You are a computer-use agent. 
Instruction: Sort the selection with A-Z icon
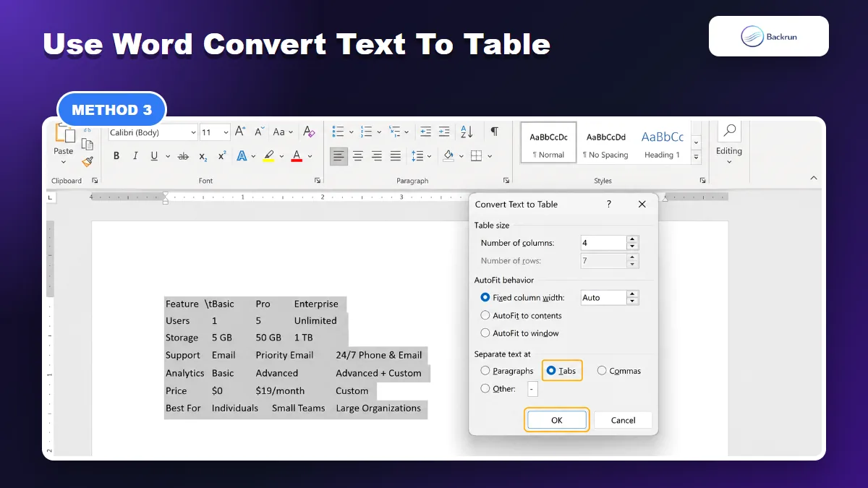(467, 132)
